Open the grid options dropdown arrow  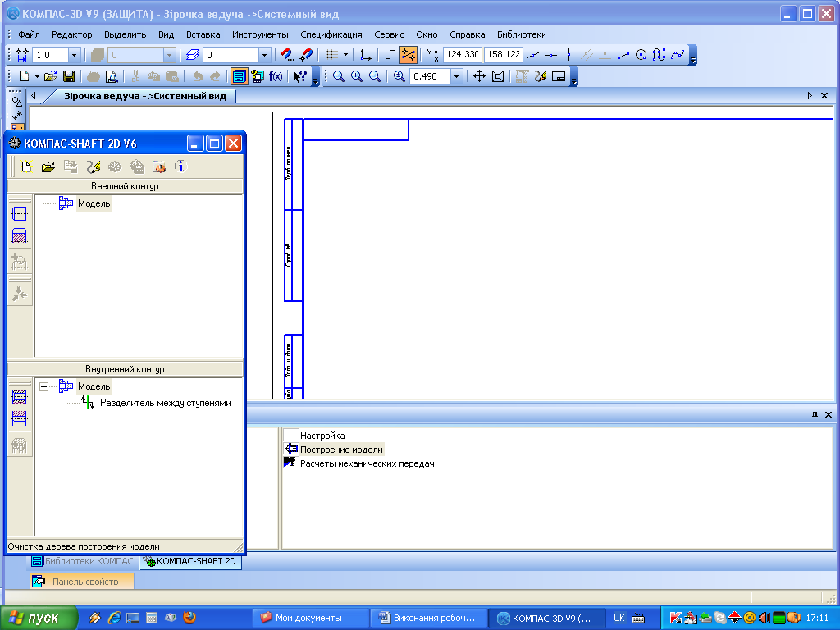click(345, 55)
